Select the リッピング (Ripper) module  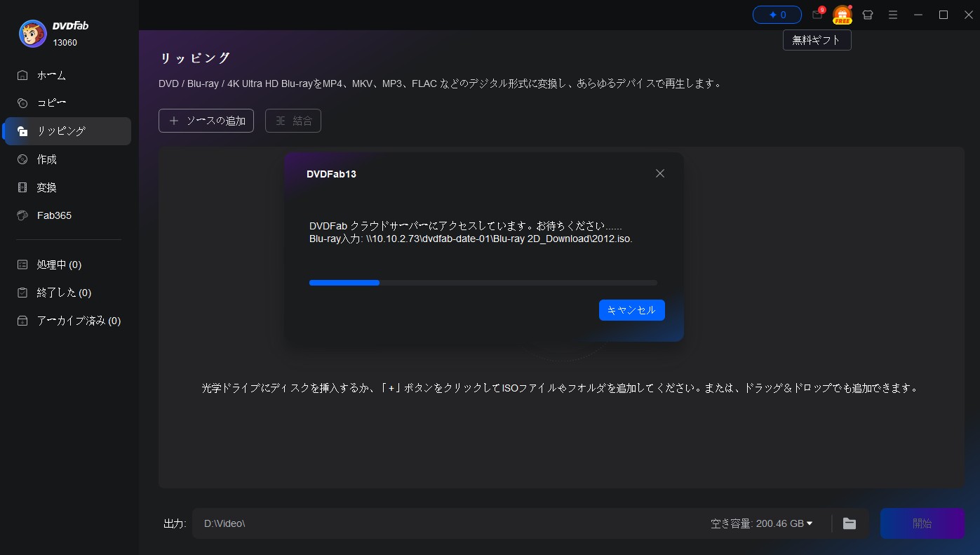coord(68,131)
